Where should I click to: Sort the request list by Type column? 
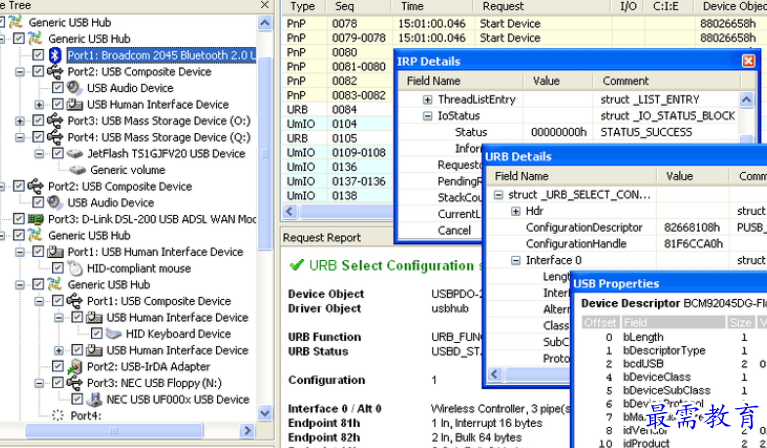[x=303, y=6]
